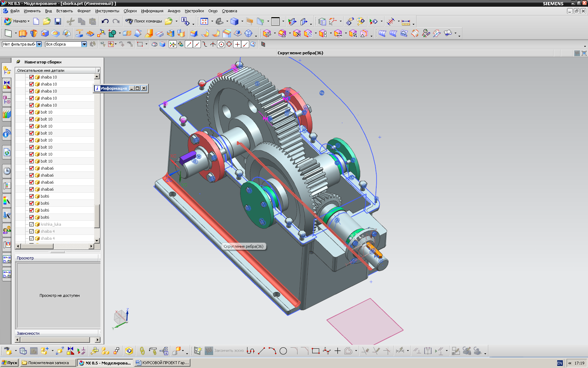Select the rectangle sketch tool in bottom toolbar
588x368 pixels.
pyautogui.click(x=315, y=351)
